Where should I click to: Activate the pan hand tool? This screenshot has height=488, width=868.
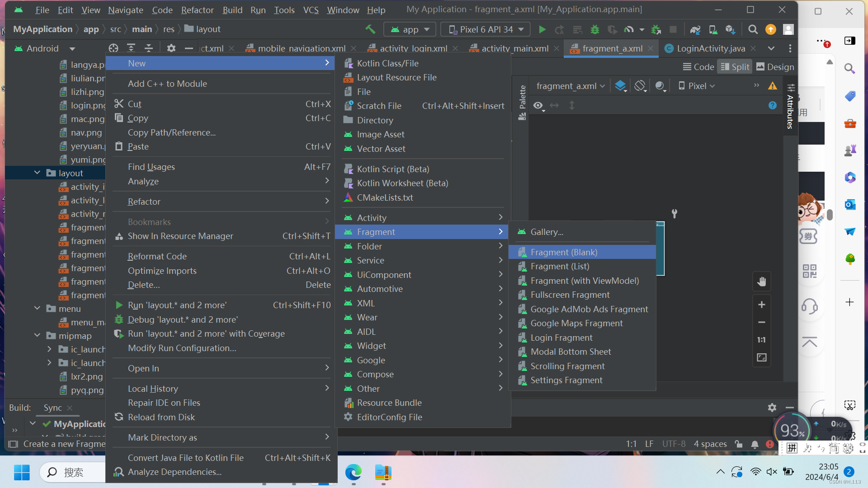(x=762, y=282)
